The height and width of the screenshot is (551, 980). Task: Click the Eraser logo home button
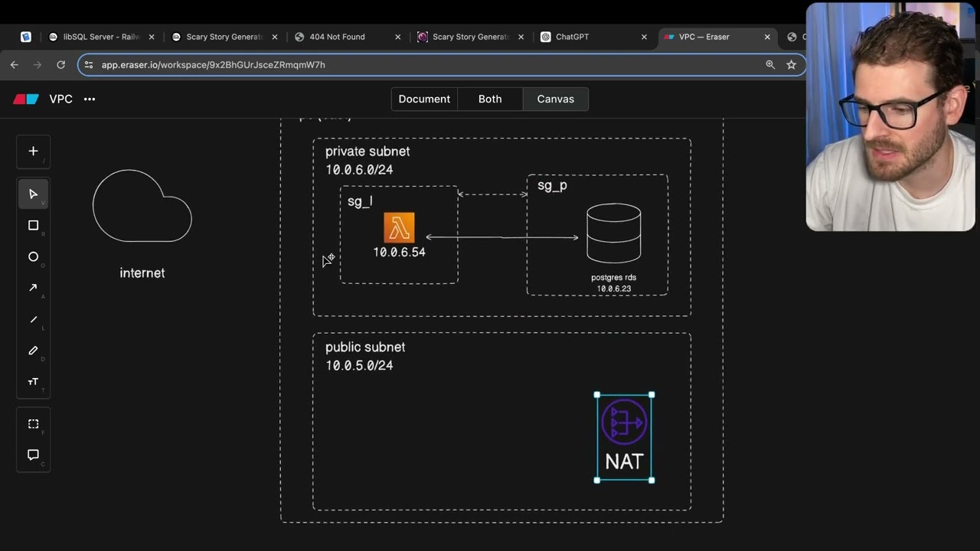pyautogui.click(x=26, y=99)
